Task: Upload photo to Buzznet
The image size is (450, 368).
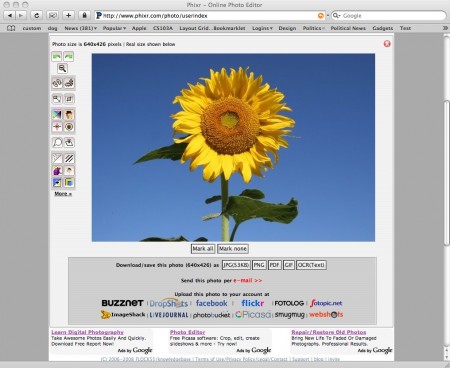Action: pyautogui.click(x=122, y=303)
